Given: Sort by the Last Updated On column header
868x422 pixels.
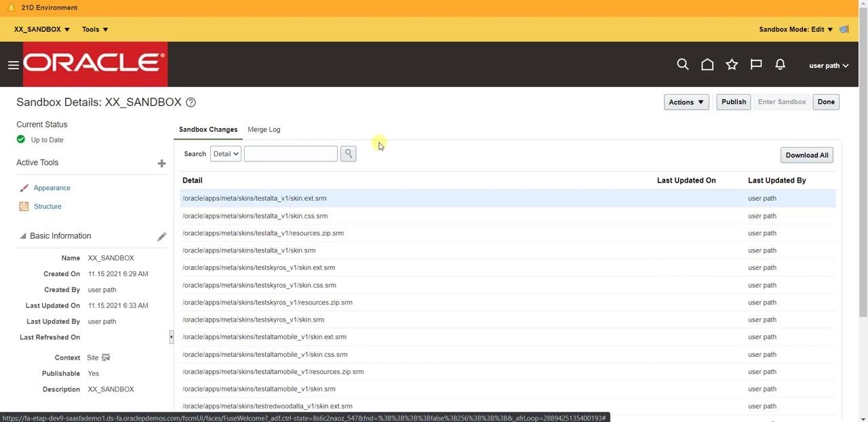Looking at the screenshot, I should tap(686, 180).
